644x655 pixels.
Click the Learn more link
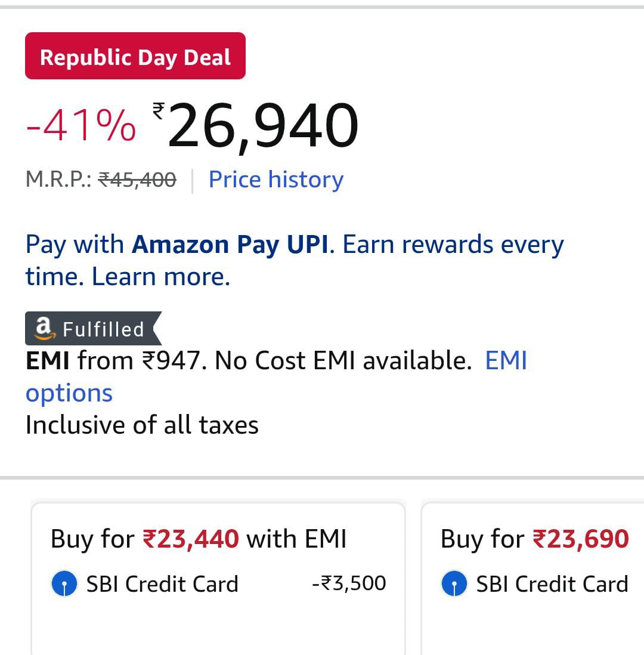pos(161,277)
